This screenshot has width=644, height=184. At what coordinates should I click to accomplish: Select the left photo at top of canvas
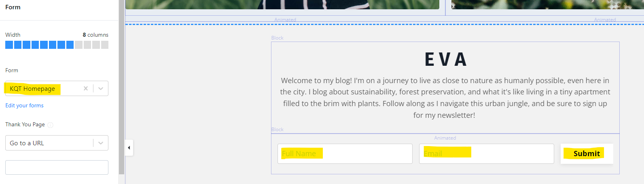click(x=282, y=4)
